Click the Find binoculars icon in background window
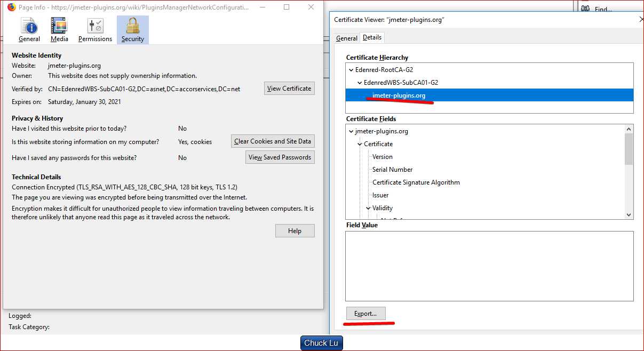 pyautogui.click(x=585, y=9)
